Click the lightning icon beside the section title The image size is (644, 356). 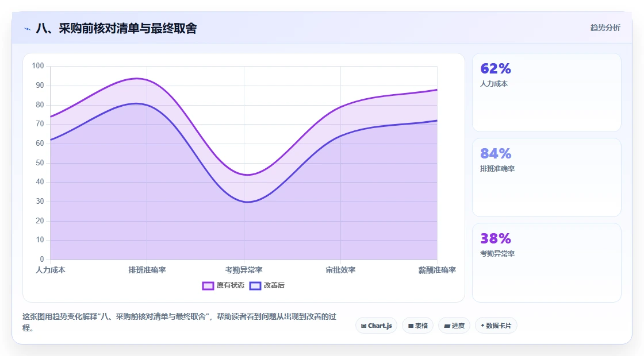[x=28, y=29]
